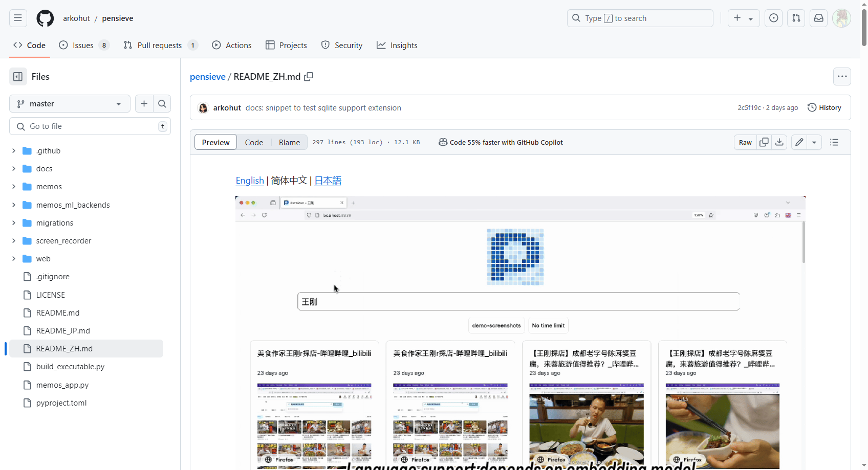Open the Pull requests tab
The width and height of the screenshot is (868, 470).
pyautogui.click(x=161, y=45)
